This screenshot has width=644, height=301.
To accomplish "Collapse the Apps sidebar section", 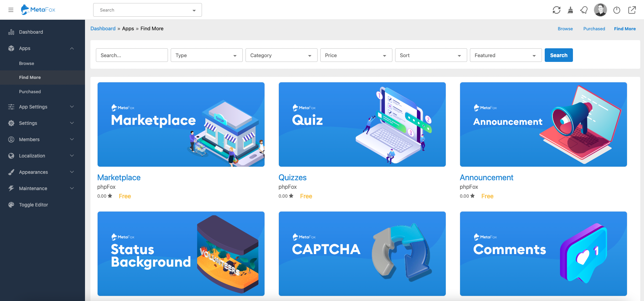I will pos(43,48).
